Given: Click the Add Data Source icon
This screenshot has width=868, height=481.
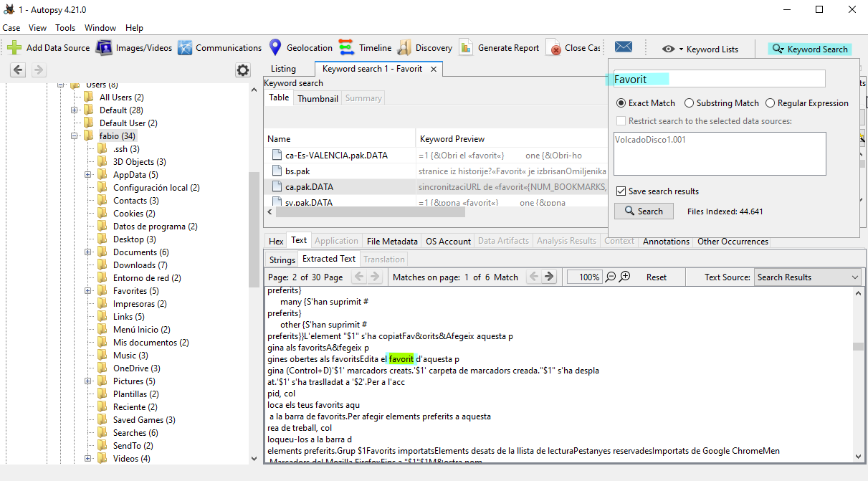Looking at the screenshot, I should click(14, 48).
